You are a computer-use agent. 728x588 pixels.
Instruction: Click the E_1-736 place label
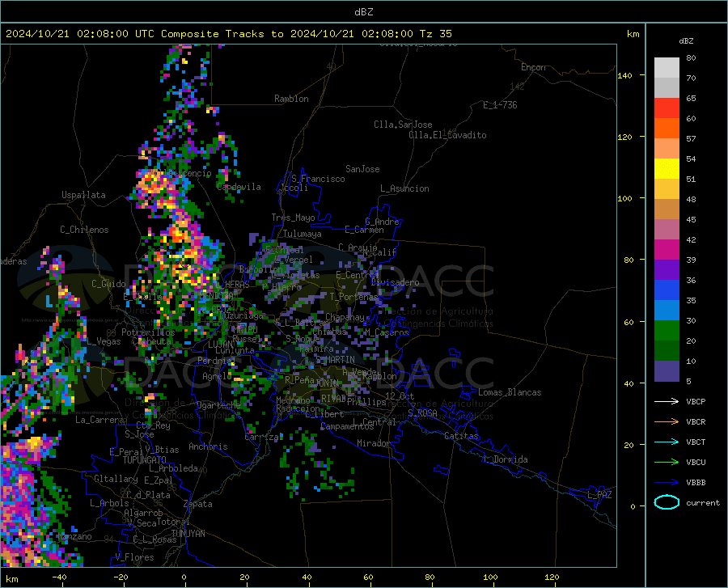tap(500, 105)
